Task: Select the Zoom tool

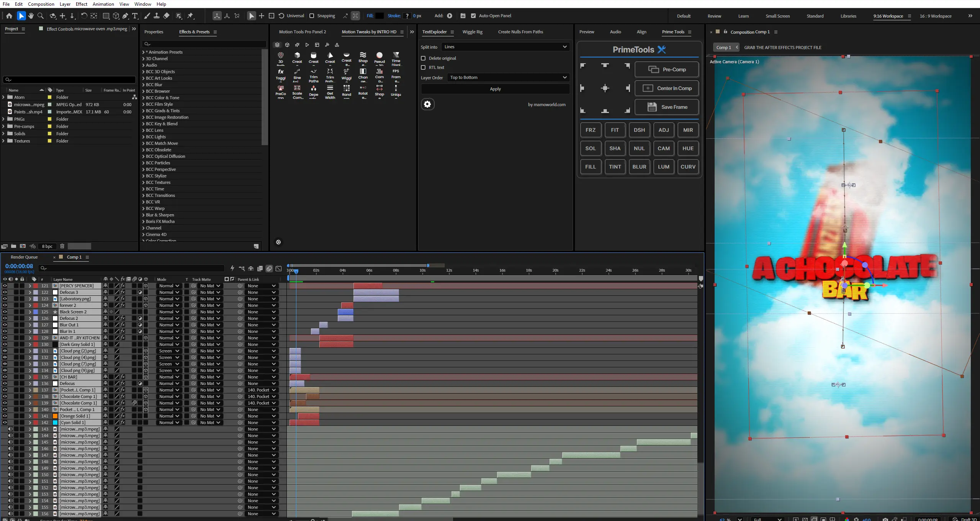Action: [x=41, y=16]
